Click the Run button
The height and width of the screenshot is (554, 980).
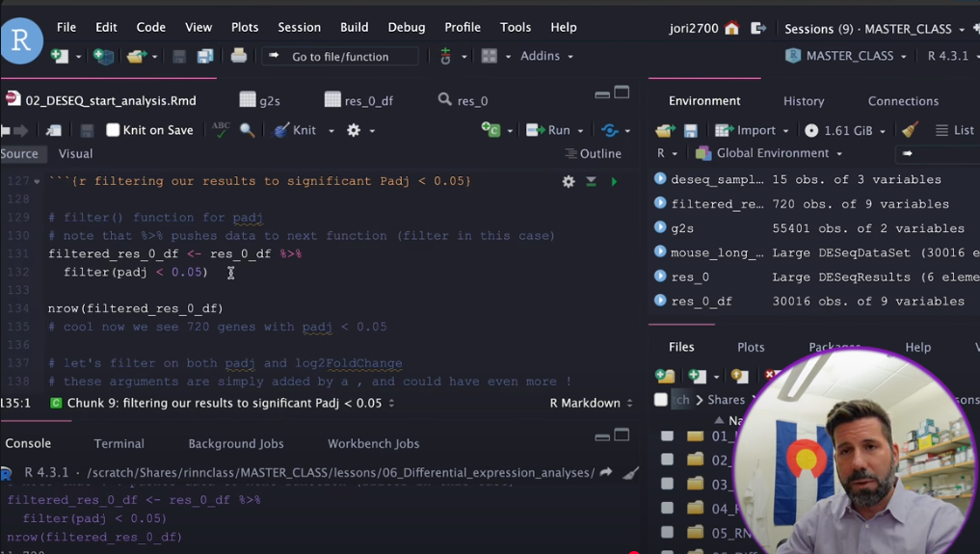(548, 130)
